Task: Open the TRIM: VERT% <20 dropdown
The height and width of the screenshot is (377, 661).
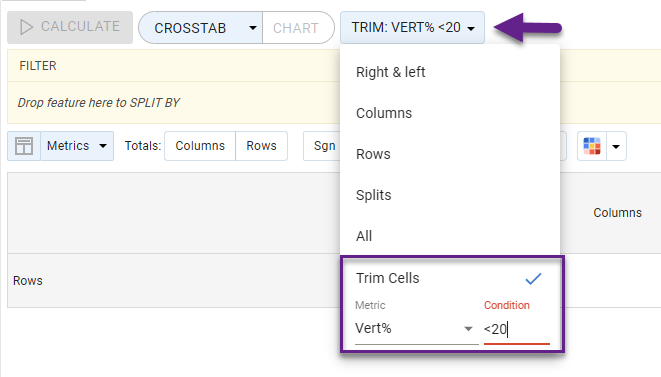Action: pos(412,28)
